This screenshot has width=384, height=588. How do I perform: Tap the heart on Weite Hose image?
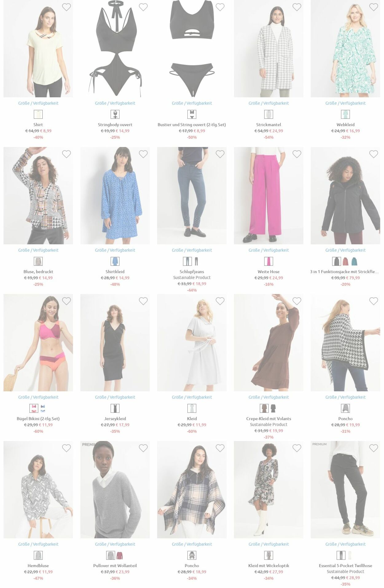pos(297,154)
